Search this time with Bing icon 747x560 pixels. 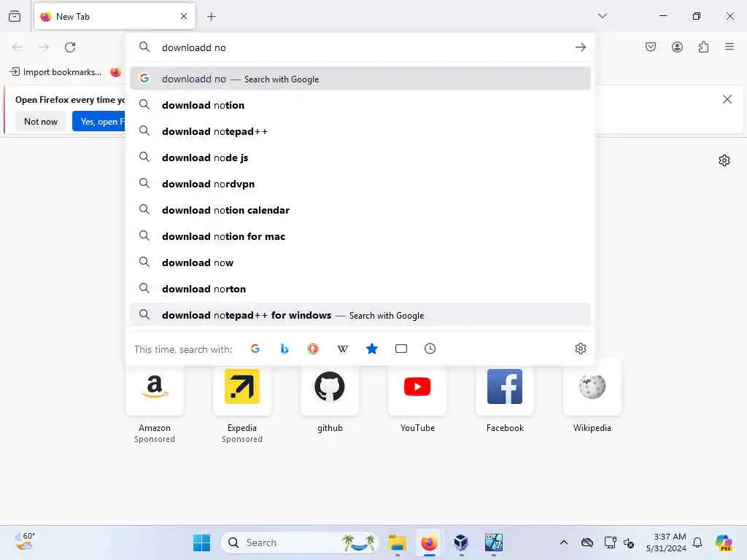285,349
